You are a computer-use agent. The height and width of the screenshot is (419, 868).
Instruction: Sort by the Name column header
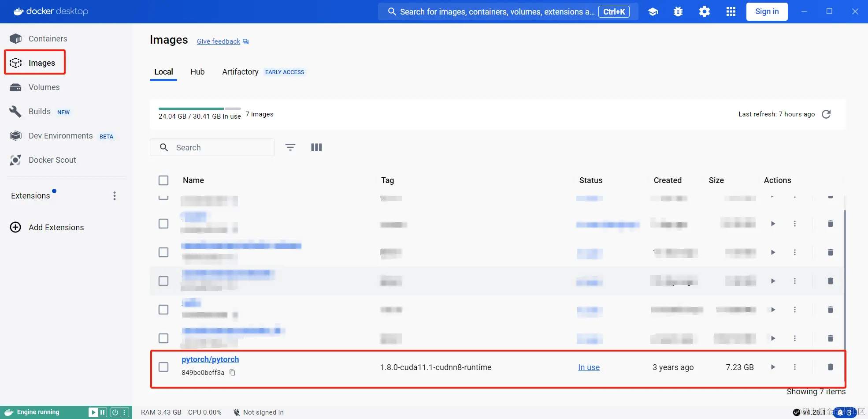point(193,180)
